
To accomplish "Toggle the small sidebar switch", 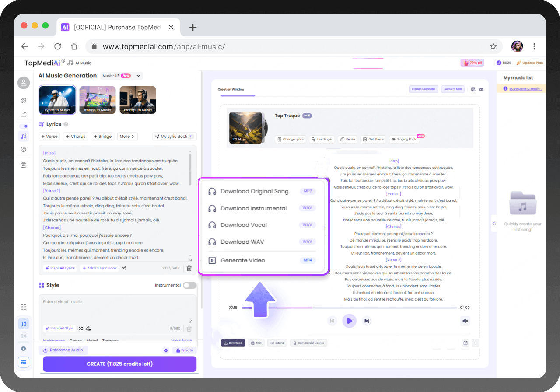I will click(24, 126).
